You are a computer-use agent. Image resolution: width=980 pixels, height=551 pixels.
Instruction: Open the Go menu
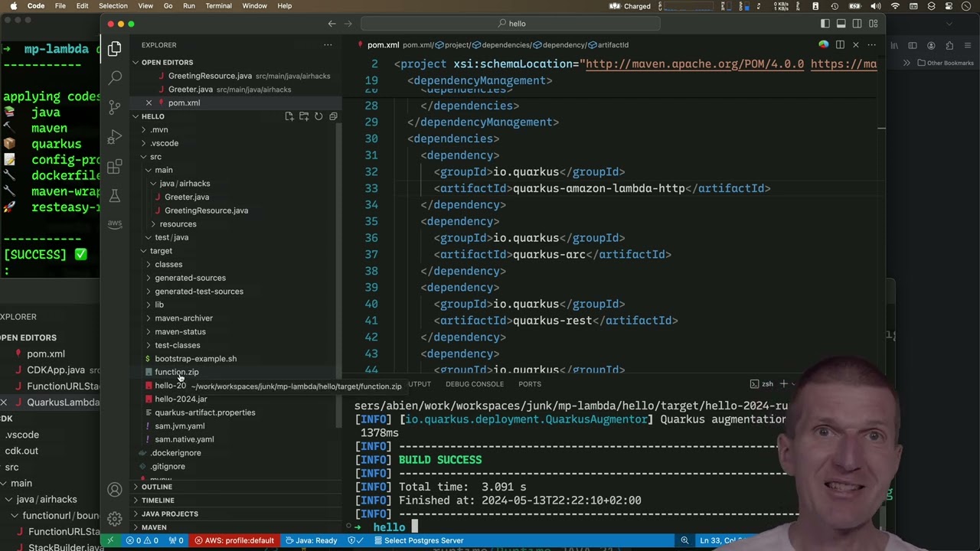[168, 6]
